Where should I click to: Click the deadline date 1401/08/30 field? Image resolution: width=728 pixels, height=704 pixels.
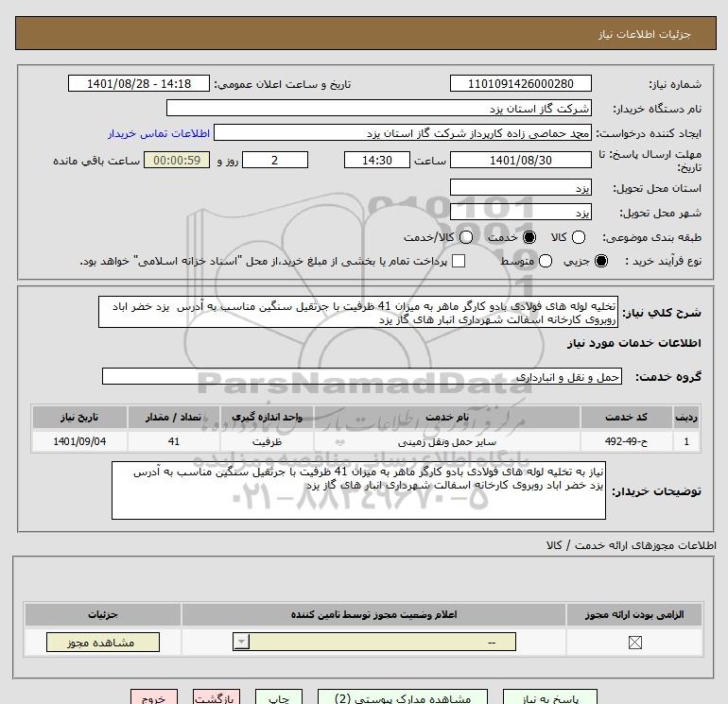tap(520, 160)
